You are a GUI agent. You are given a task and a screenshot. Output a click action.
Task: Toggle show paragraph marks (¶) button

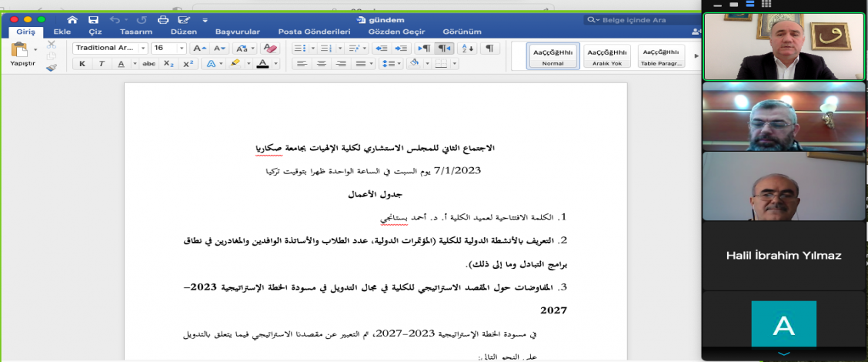pyautogui.click(x=489, y=48)
